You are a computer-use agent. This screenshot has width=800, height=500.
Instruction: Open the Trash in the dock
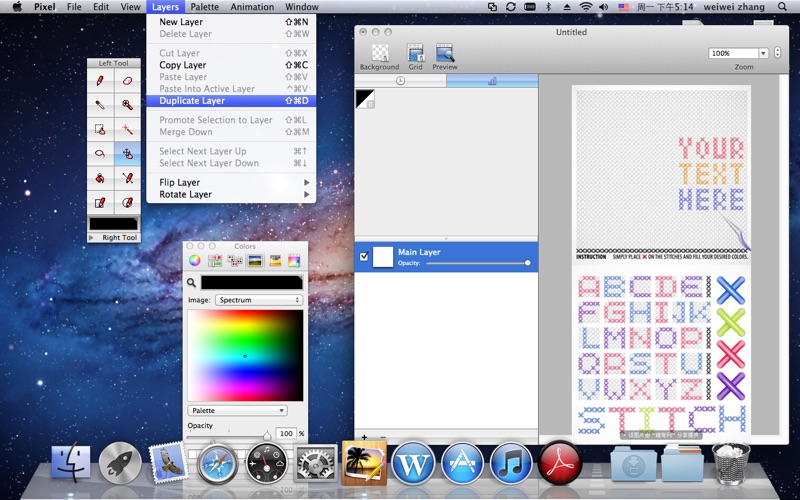point(731,463)
